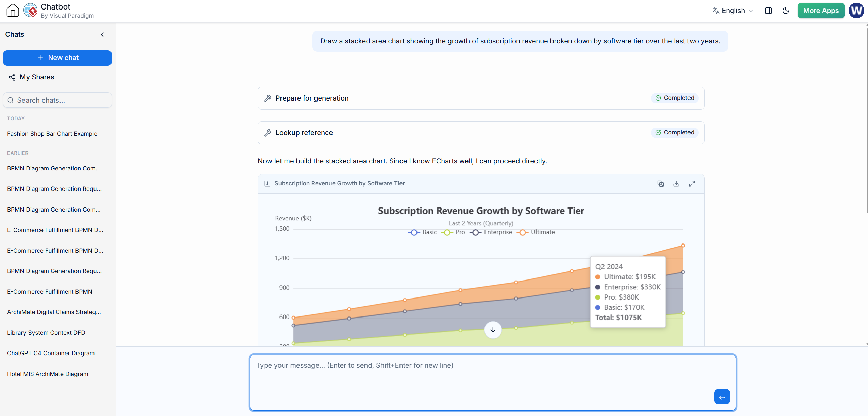Click the chart title text
Screen dimensions: 868x416
[481, 211]
